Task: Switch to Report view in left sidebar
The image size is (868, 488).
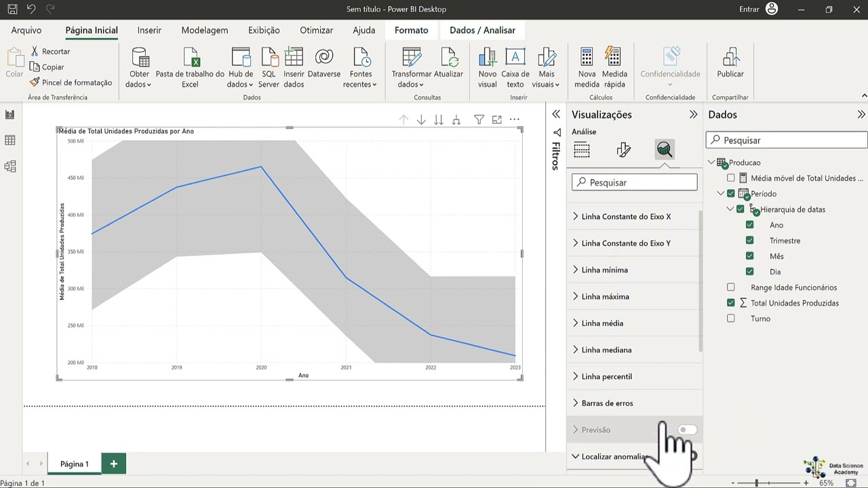Action: pos(10,115)
